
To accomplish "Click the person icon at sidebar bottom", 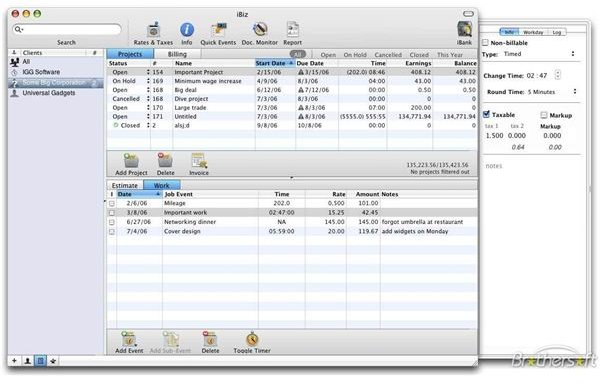I will 28,361.
